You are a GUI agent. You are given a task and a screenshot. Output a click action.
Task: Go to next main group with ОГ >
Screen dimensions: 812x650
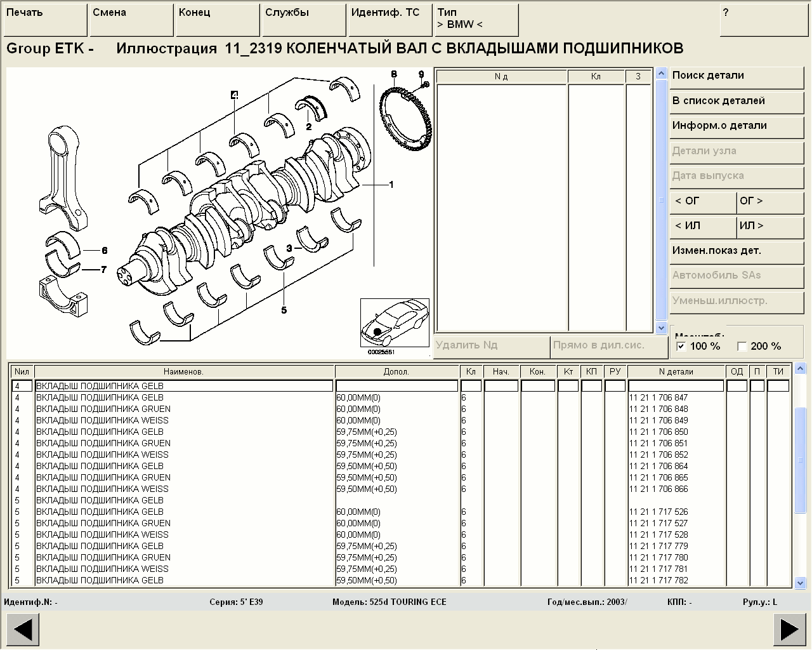point(770,204)
